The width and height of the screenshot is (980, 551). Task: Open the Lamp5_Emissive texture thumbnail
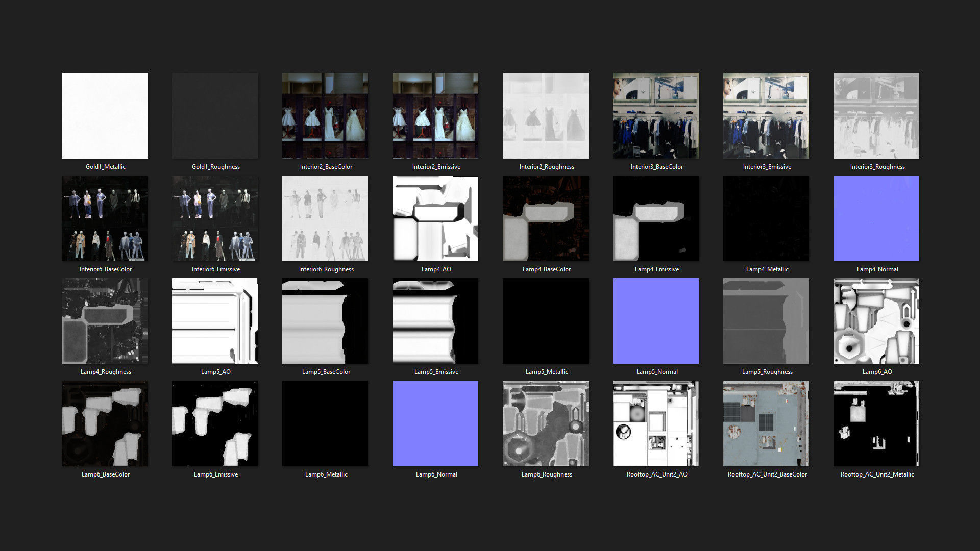coord(435,321)
